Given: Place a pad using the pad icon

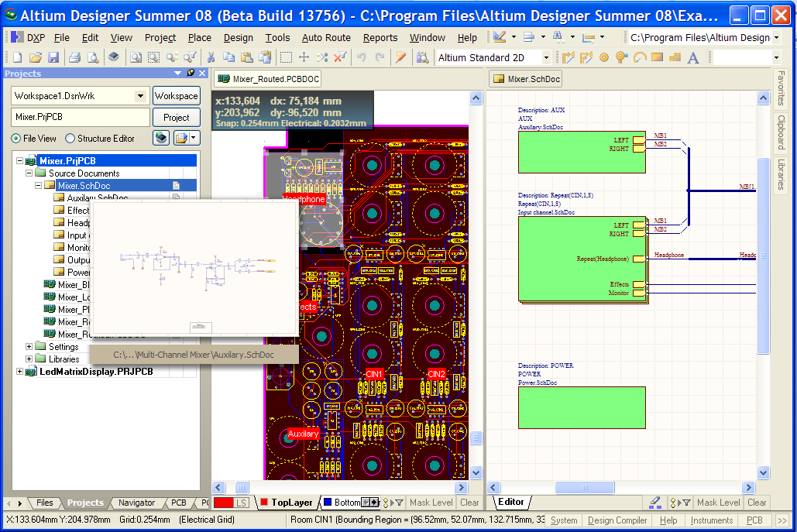Looking at the screenshot, I should 604,57.
